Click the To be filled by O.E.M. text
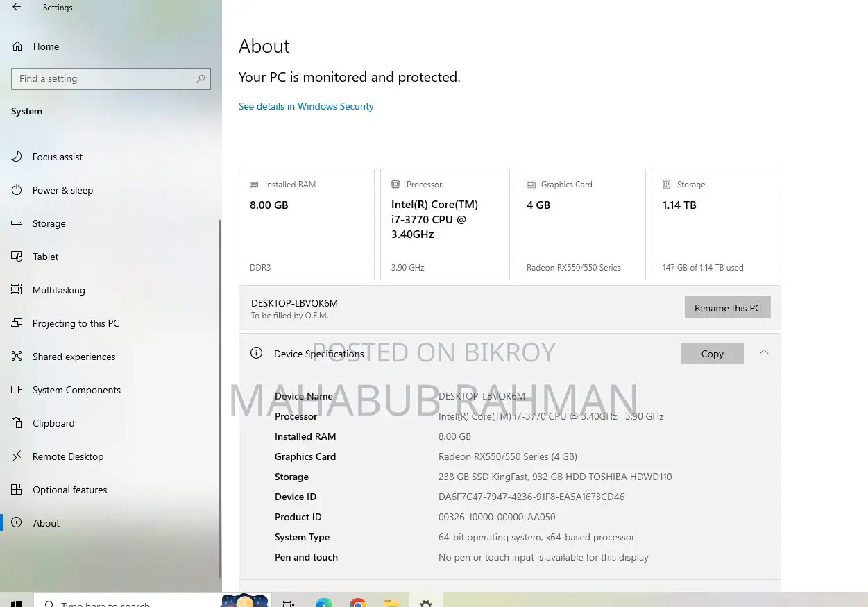Screen dimensions: 868x607 point(289,316)
